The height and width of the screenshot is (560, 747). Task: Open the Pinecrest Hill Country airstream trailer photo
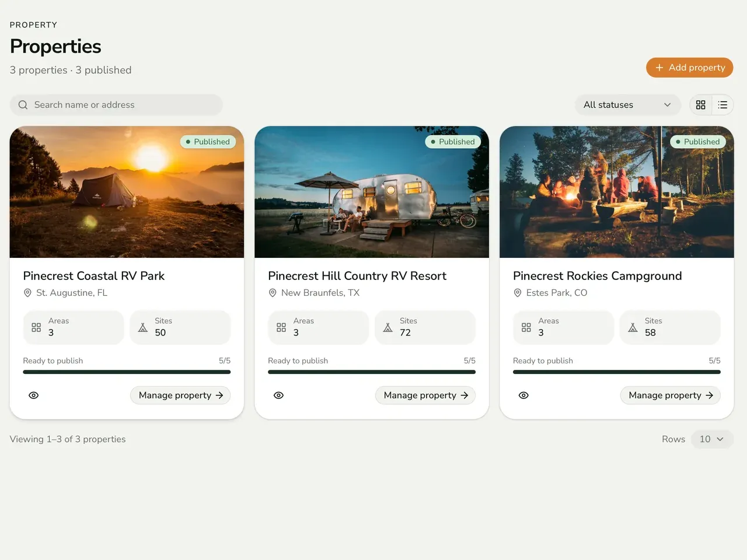372,192
